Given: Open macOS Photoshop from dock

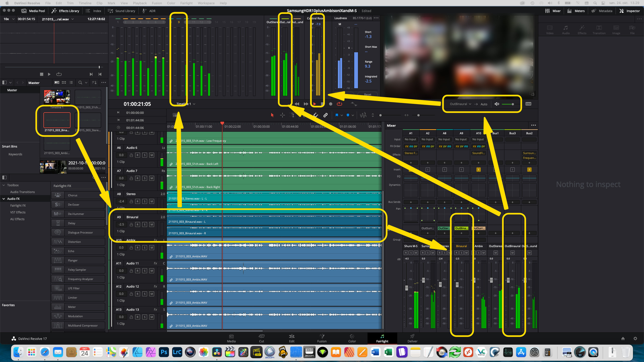Looking at the screenshot, I should click(x=164, y=352).
